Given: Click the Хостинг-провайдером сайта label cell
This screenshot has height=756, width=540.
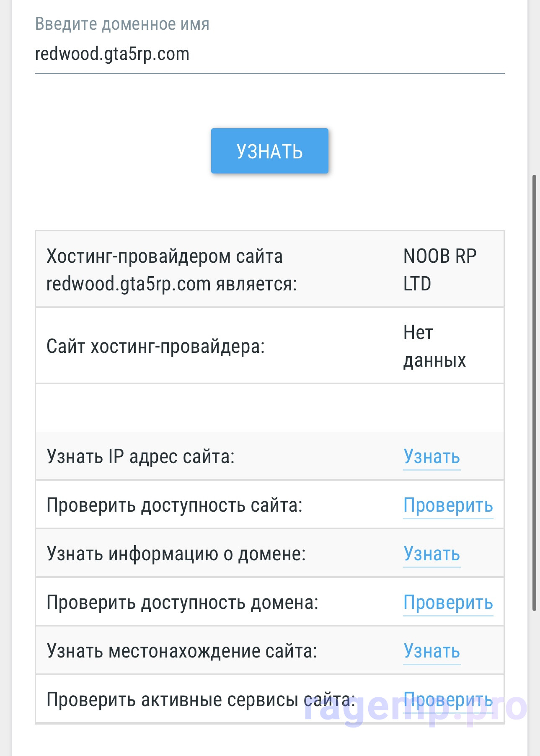Looking at the screenshot, I should point(172,270).
